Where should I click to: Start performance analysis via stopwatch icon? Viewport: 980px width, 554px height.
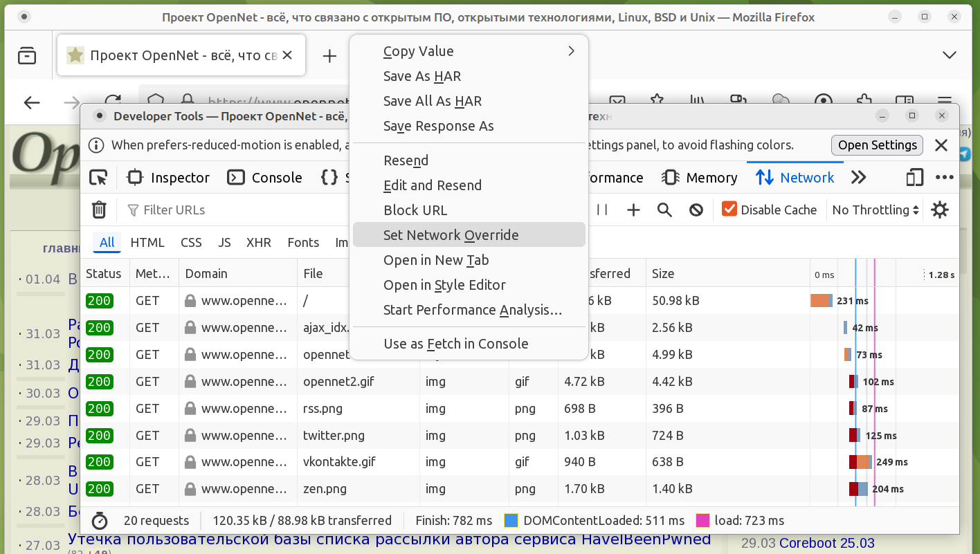[x=100, y=520]
